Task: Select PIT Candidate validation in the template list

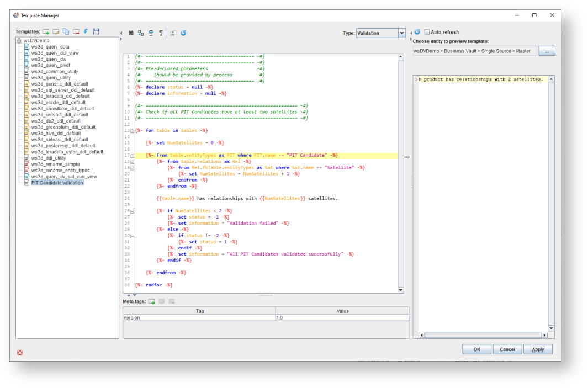Action: coord(57,183)
